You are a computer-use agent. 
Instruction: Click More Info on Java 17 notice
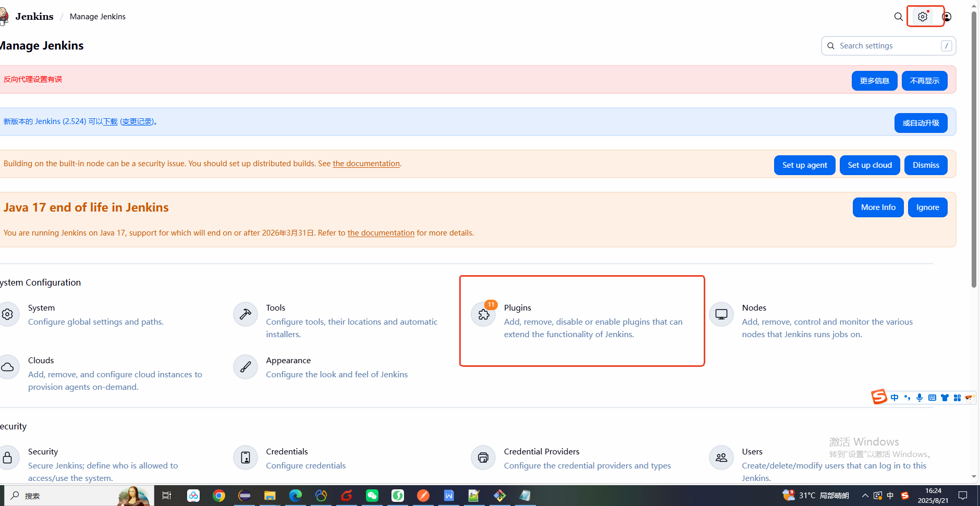point(878,207)
